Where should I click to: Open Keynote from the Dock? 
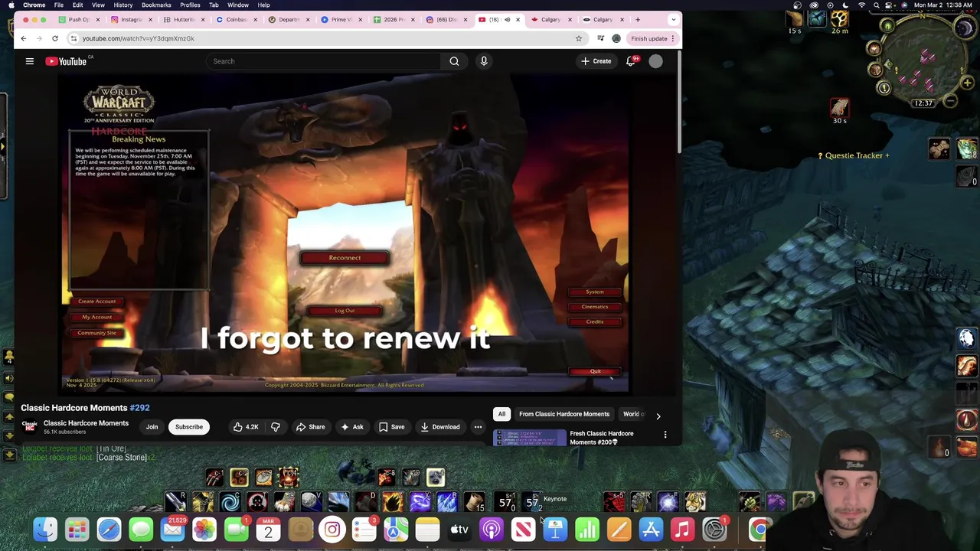(x=555, y=530)
